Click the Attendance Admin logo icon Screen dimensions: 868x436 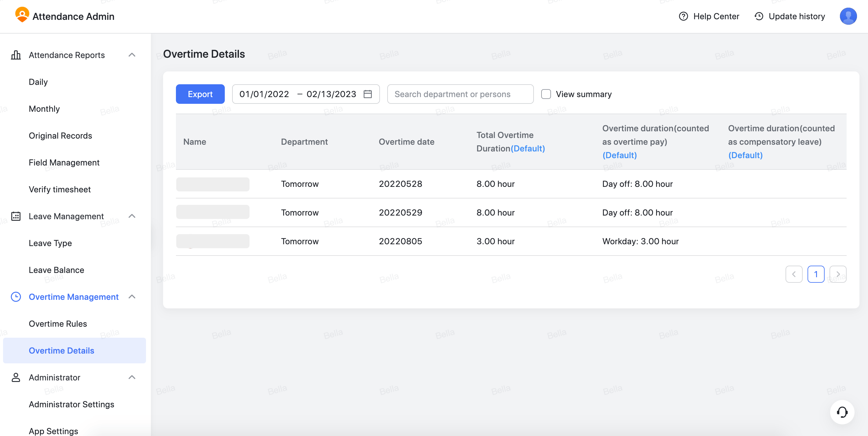[x=22, y=16]
